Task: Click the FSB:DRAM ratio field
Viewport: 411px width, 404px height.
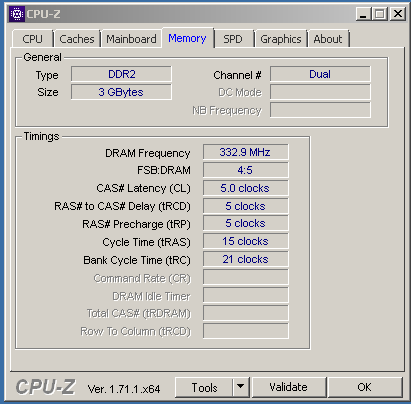Action: click(x=245, y=170)
